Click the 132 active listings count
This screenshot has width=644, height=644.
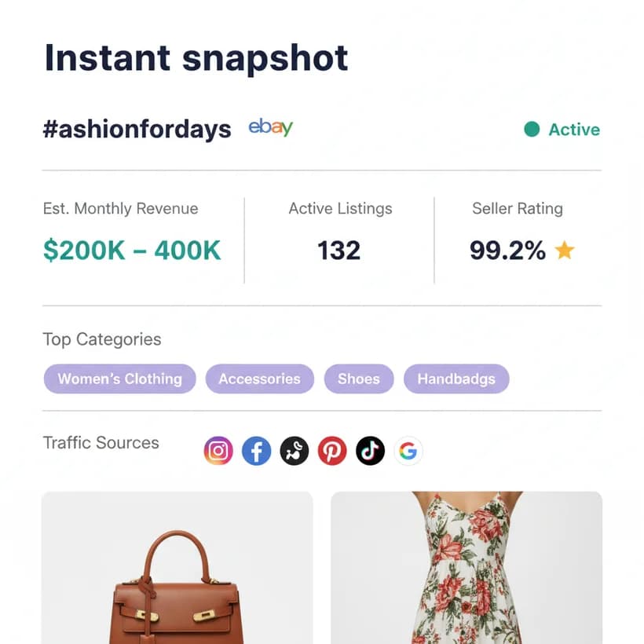338,250
